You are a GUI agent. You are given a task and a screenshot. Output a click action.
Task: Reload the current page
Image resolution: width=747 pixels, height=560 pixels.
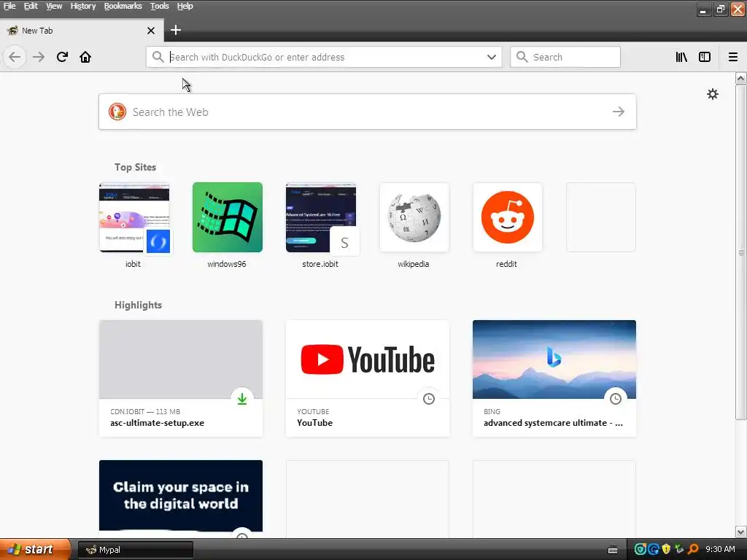[62, 57]
